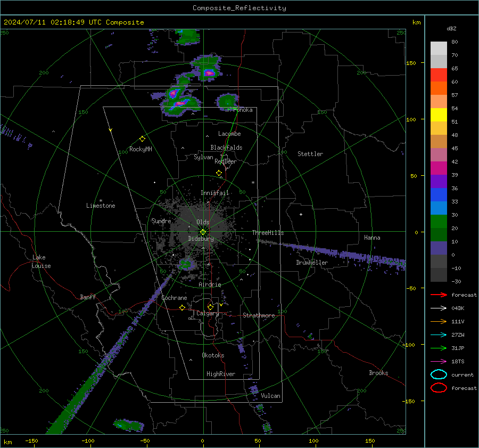Viewport: 479px width, 448px height.
Task: Click the Lake Louise label
Action: pyautogui.click(x=41, y=262)
